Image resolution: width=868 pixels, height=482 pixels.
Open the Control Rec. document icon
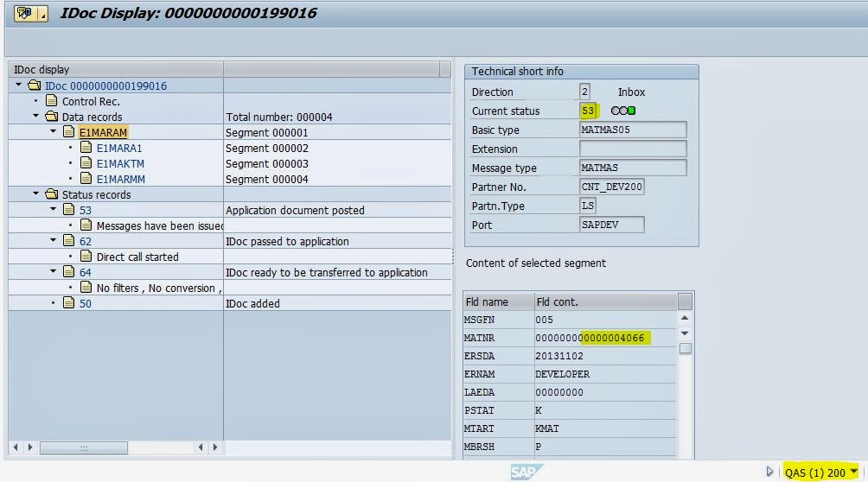(52, 101)
